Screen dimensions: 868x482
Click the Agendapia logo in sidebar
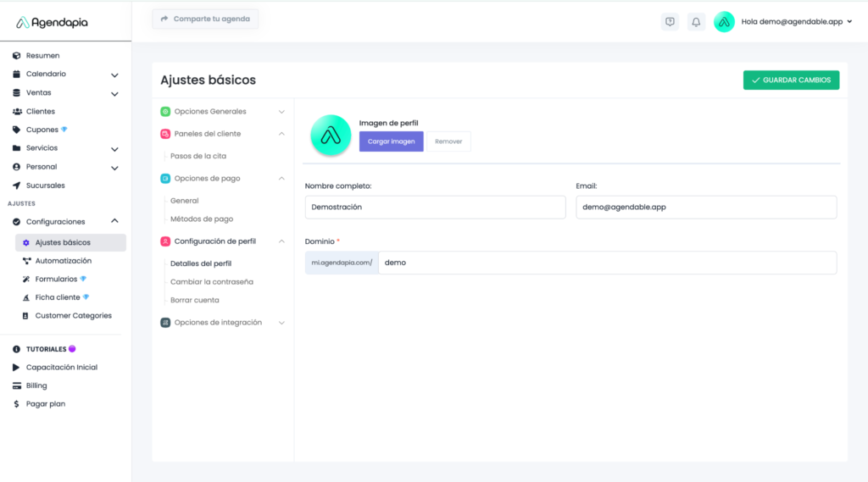point(53,23)
